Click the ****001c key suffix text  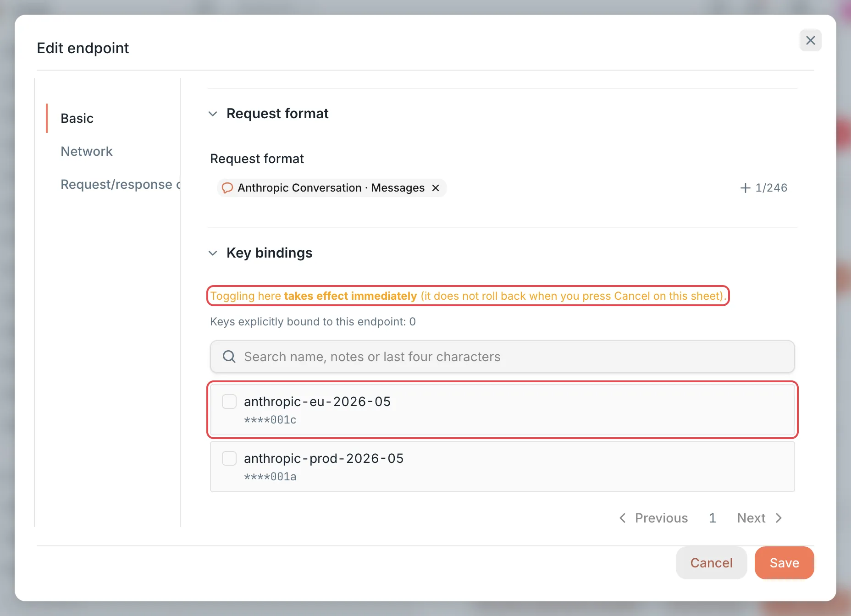coord(270,420)
